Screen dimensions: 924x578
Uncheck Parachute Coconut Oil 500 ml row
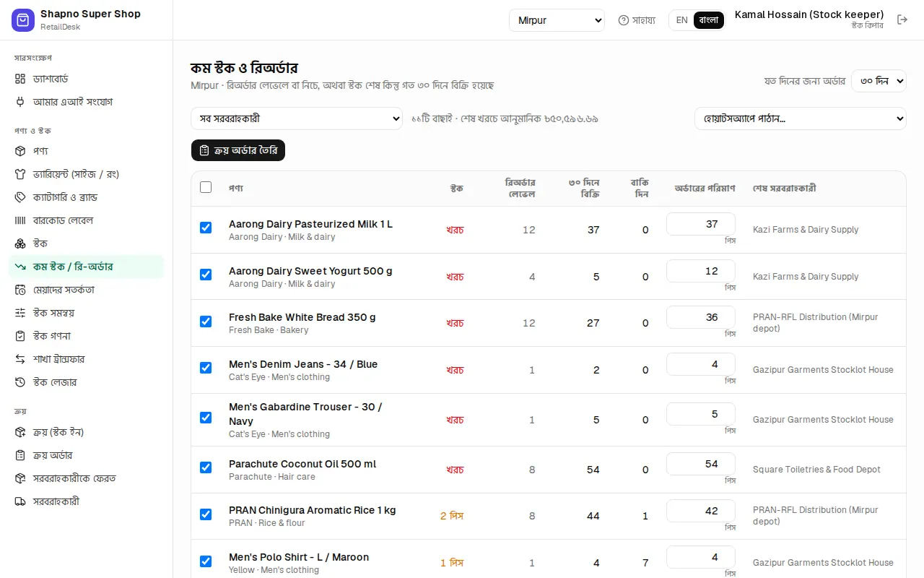[x=206, y=467]
